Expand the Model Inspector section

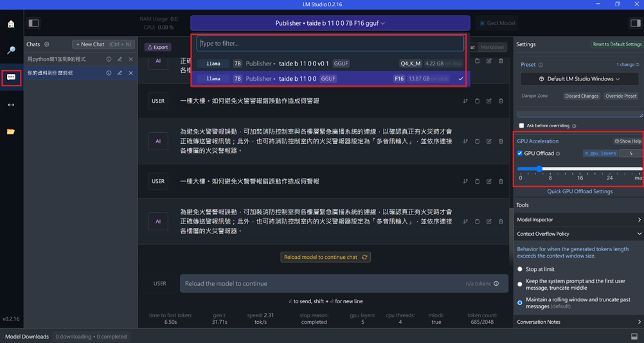[578, 220]
